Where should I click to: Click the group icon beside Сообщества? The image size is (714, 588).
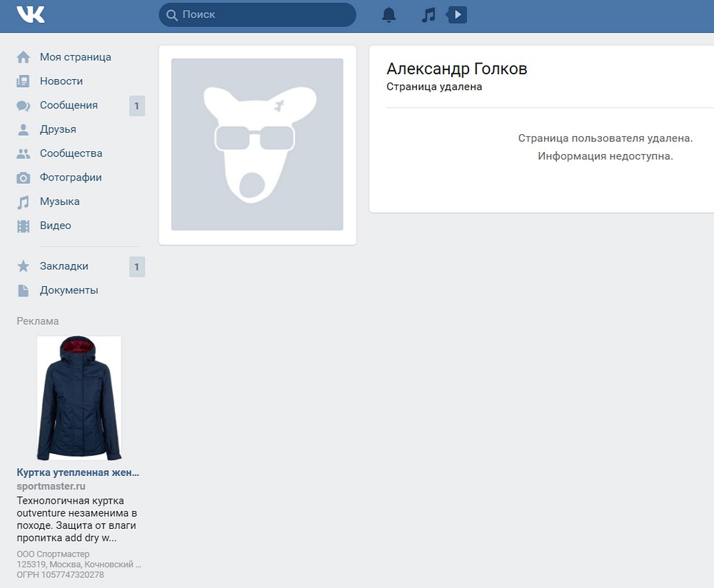(24, 154)
